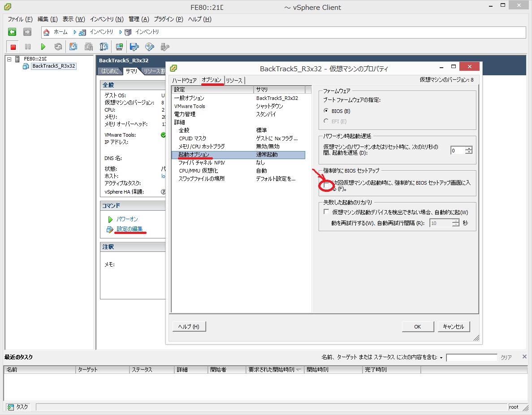
Task: Click the reset virtual machine toolbar icon
Action: (x=58, y=47)
